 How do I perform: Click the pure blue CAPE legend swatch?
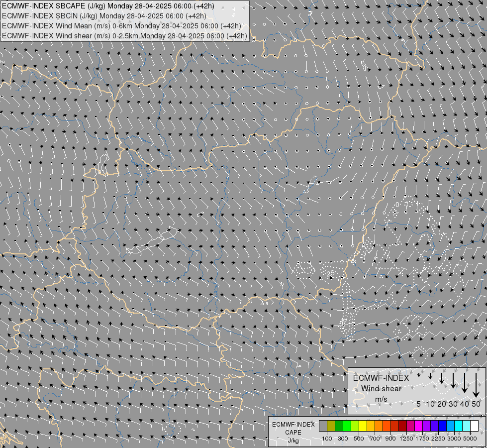pos(443,426)
